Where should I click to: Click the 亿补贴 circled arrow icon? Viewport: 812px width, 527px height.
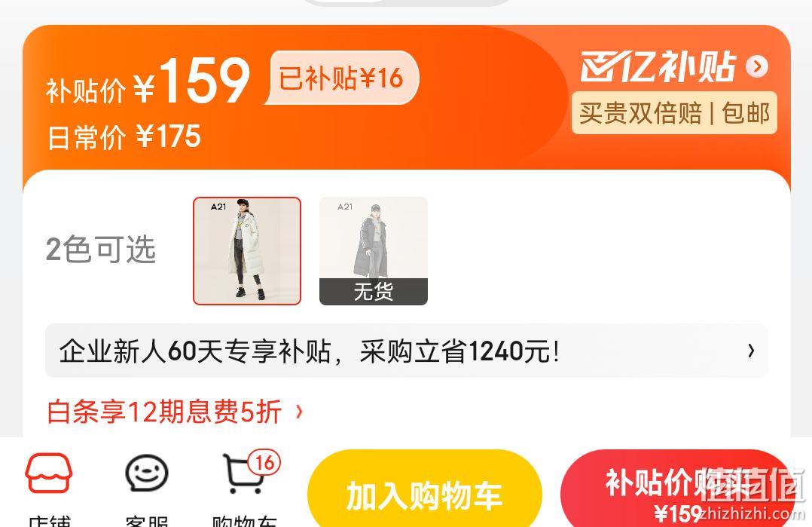pos(757,66)
